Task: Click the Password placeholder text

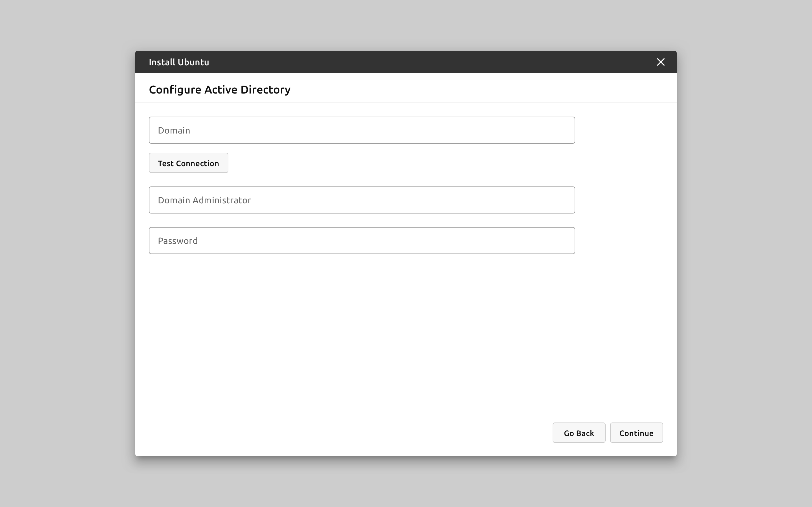Action: pyautogui.click(x=178, y=241)
